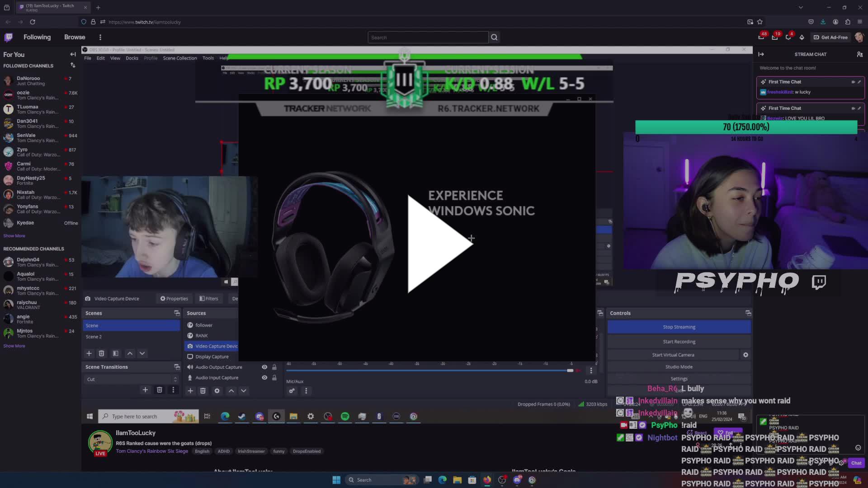Add a new scene transition with the plus icon

tap(145, 389)
